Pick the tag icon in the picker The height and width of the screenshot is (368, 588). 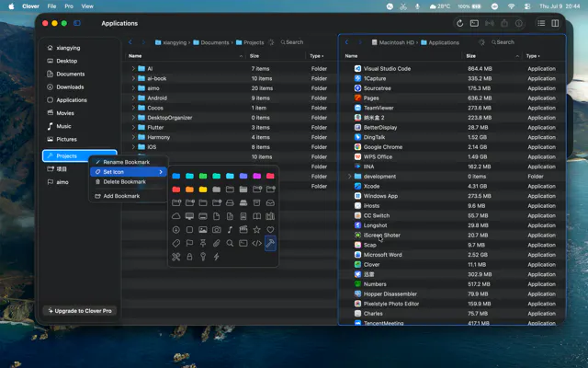[175, 243]
